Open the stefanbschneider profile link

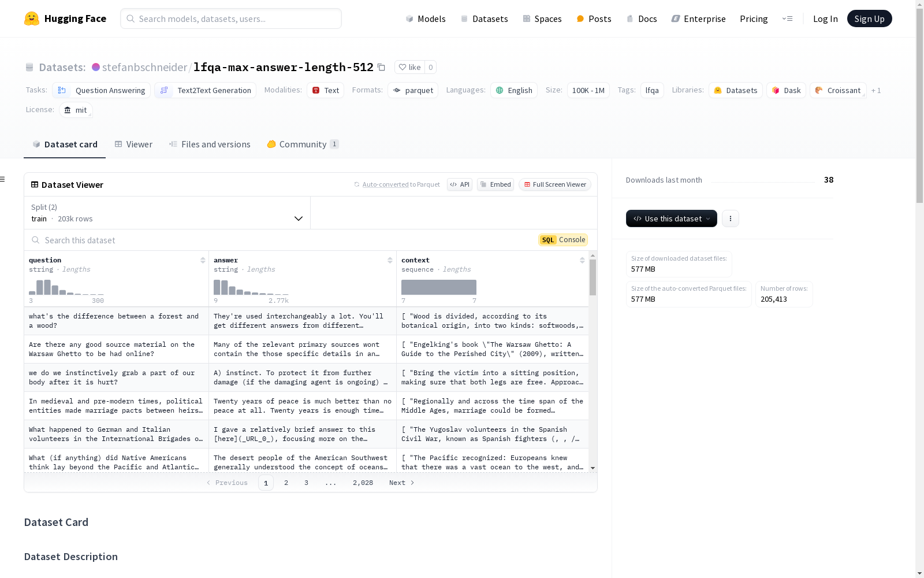pos(144,67)
